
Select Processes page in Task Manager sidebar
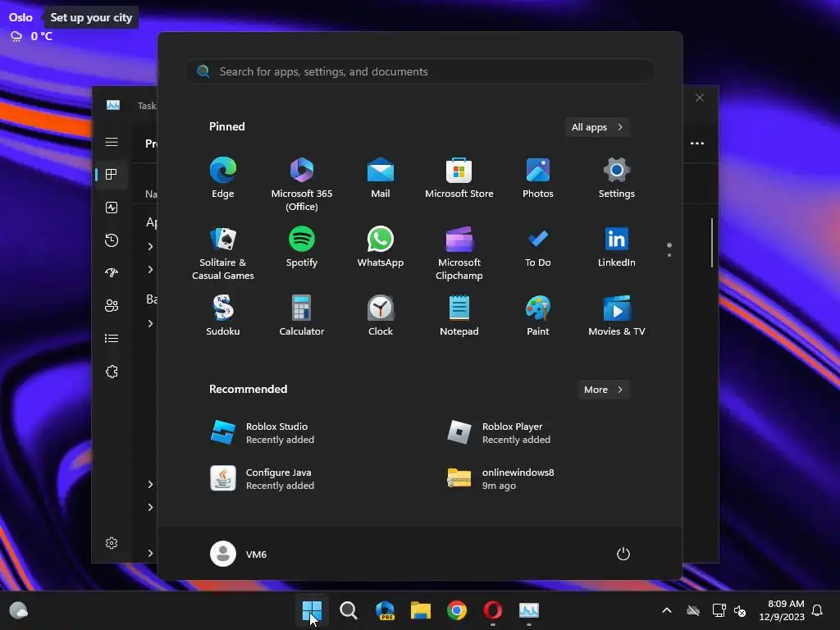(112, 175)
